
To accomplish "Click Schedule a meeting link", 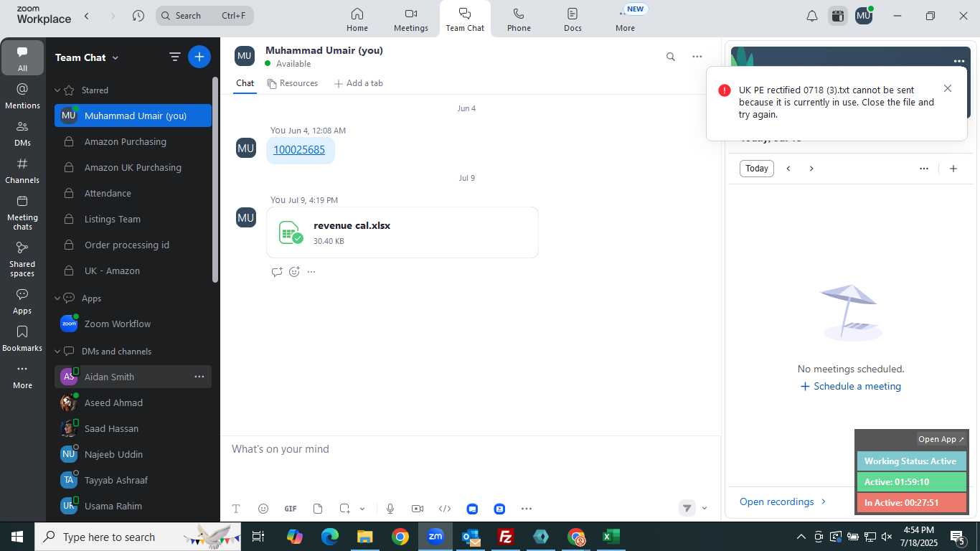I will pyautogui.click(x=851, y=386).
